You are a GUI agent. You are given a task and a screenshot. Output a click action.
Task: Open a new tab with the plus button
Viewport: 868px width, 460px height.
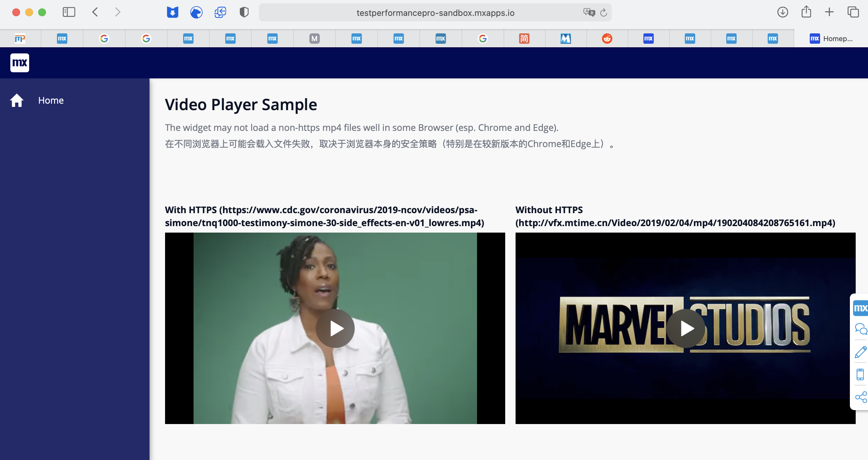tap(829, 12)
